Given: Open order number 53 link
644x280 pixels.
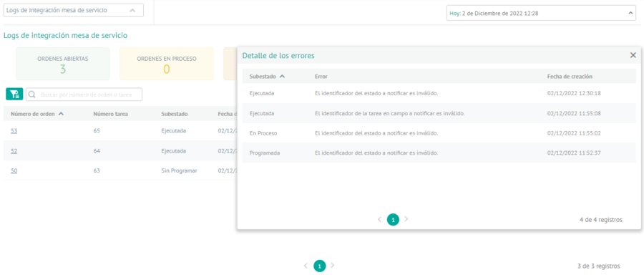Looking at the screenshot, I should (14, 131).
